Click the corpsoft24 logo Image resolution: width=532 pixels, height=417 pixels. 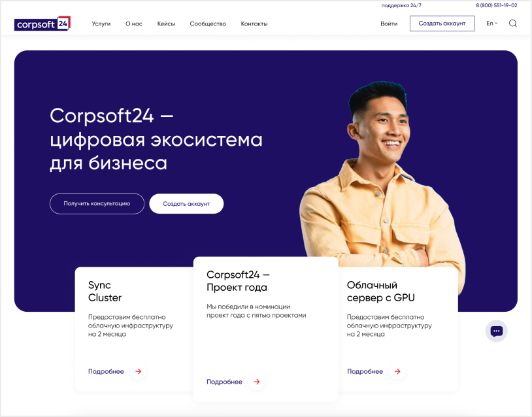pos(42,24)
